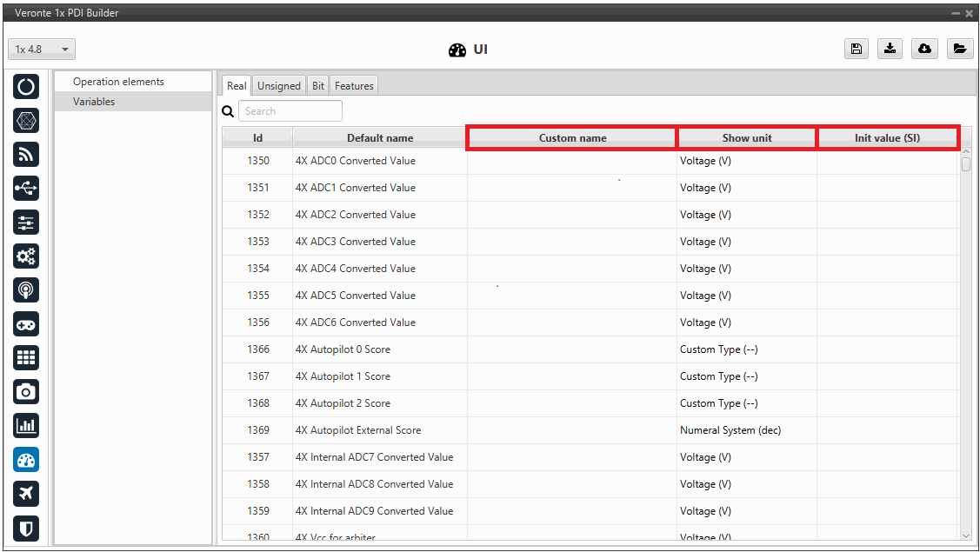Viewport: 980px width, 552px height.
Task: Switch to the Unsigned tab
Action: pos(278,86)
